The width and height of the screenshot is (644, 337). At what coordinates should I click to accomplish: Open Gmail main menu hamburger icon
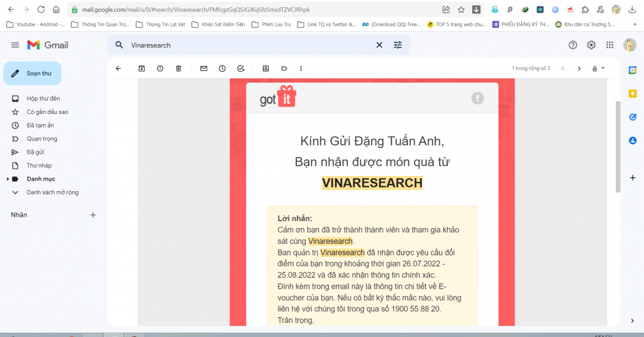pos(15,45)
